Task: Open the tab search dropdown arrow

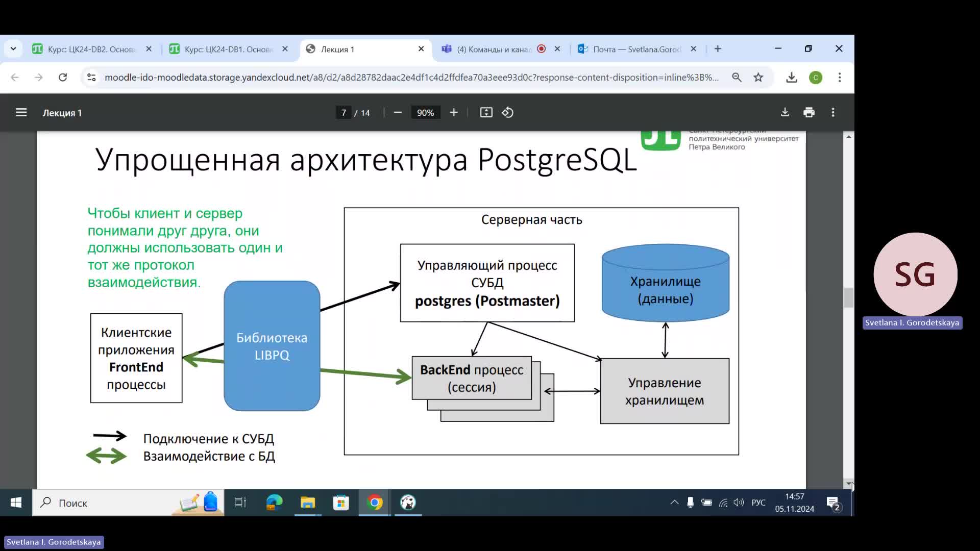Action: (x=13, y=49)
